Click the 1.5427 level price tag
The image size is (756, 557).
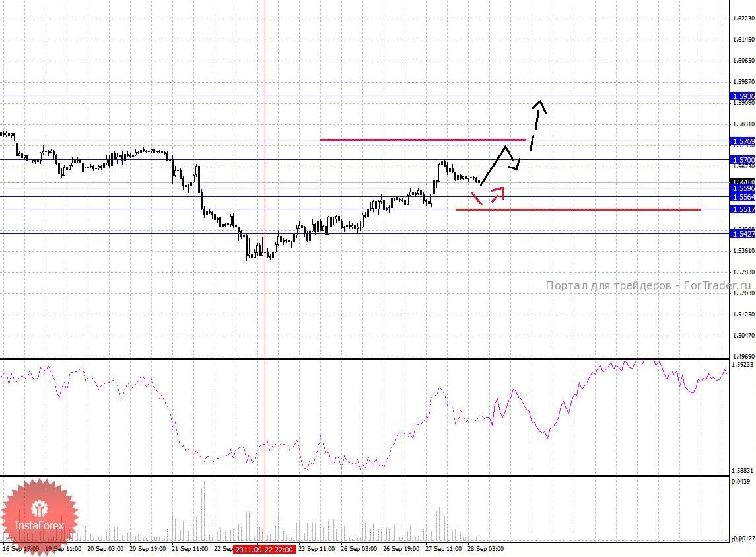[743, 234]
